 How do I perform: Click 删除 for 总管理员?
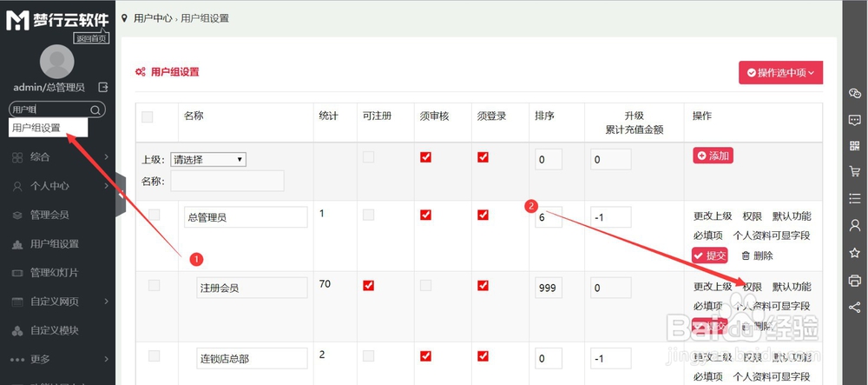(757, 256)
